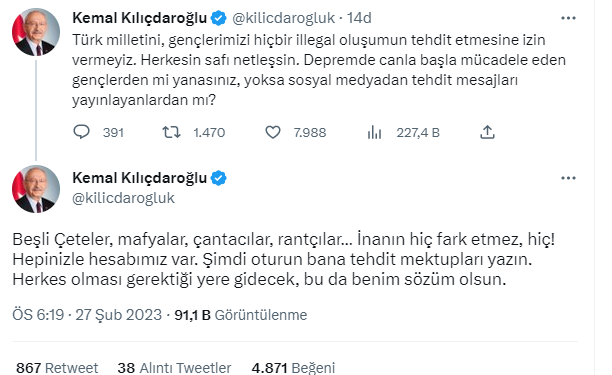Click the ÖS 6:19 · 27 Şub 2023 timestamp
Viewport: 612px width, 375px height.
tap(87, 315)
